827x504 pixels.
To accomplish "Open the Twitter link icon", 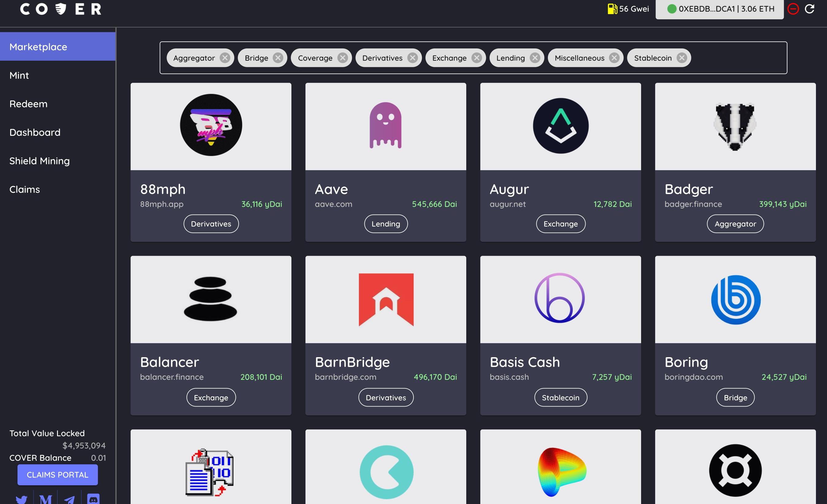I will (21, 499).
